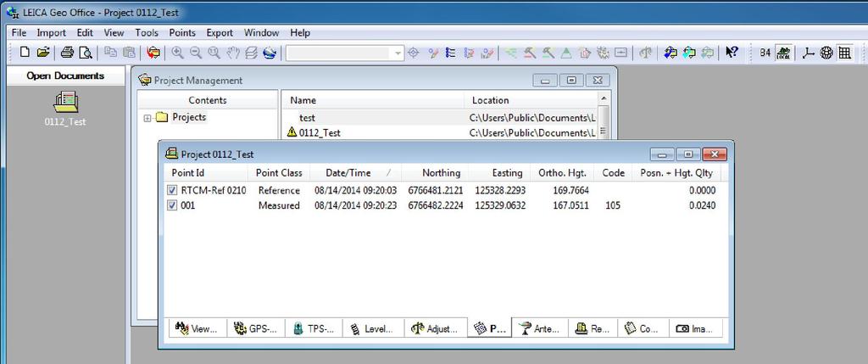Open the Help menu

[x=300, y=33]
